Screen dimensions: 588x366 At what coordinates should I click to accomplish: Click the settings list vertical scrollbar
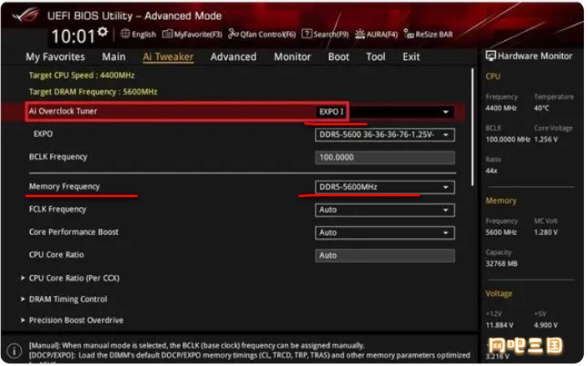(x=473, y=127)
